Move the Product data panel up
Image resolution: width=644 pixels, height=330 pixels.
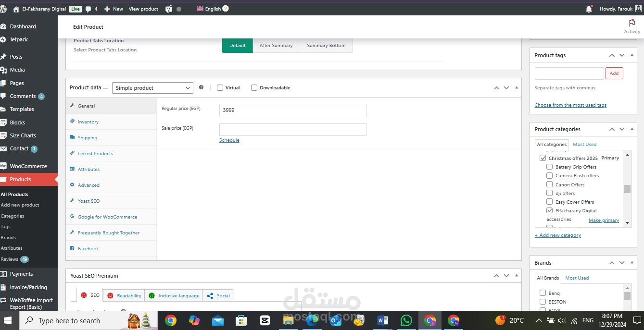tap(496, 87)
